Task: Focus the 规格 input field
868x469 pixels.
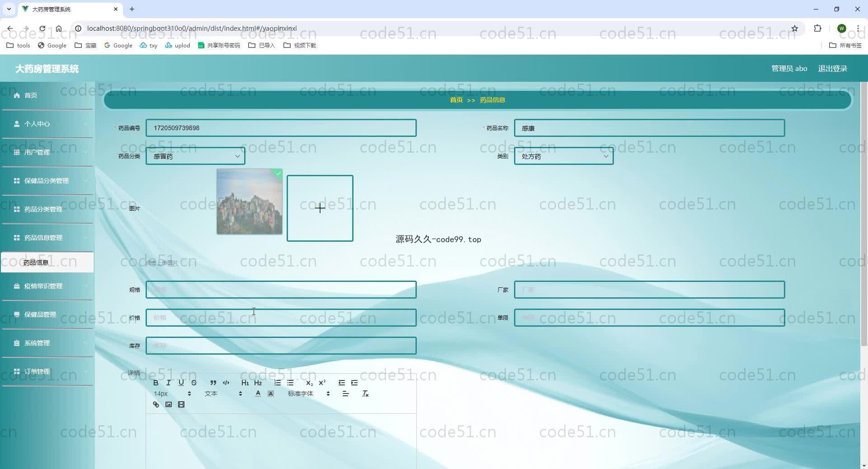Action: [281, 290]
